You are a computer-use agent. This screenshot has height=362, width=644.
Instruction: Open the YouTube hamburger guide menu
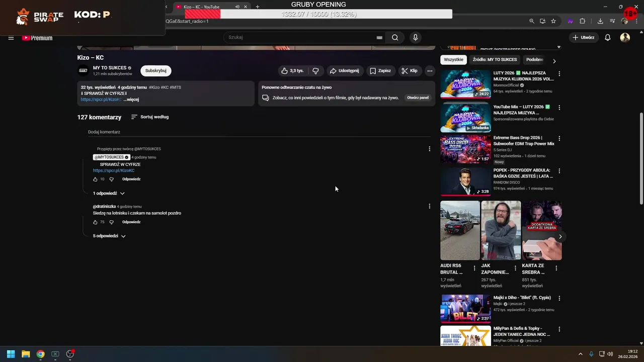tap(11, 38)
